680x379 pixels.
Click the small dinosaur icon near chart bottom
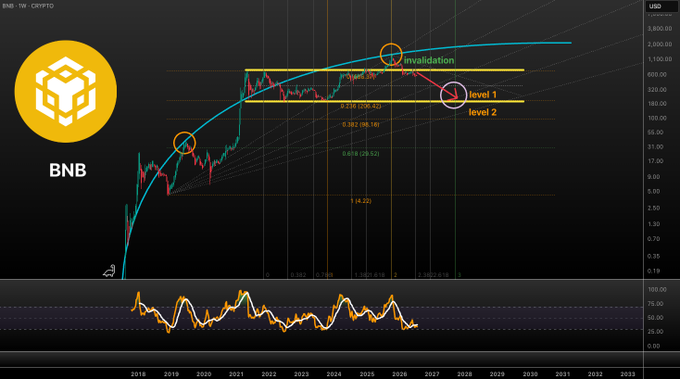[109, 271]
